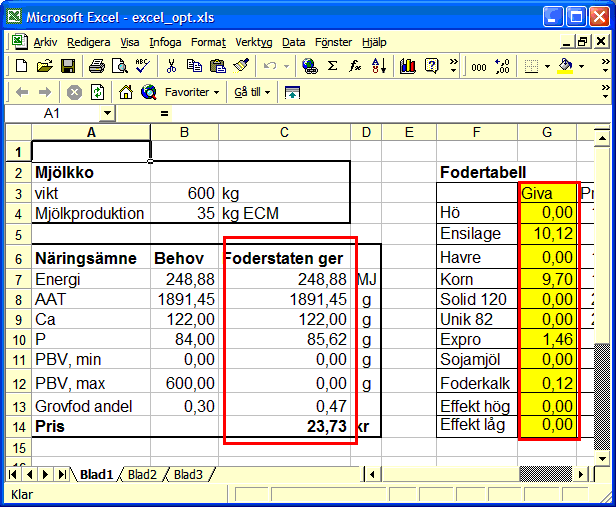Expand more standard toolbar buttons chevron
This screenshot has height=507, width=616.
[x=454, y=66]
